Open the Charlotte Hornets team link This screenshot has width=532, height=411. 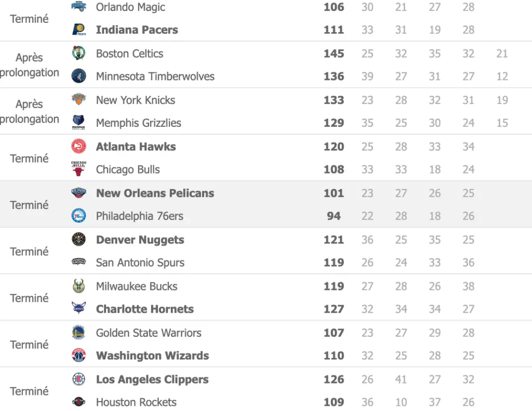pyautogui.click(x=144, y=309)
